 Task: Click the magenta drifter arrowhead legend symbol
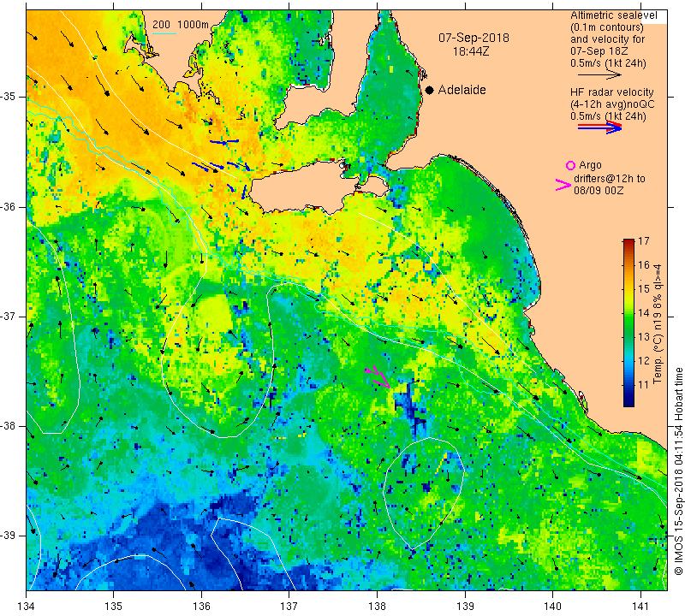(563, 185)
